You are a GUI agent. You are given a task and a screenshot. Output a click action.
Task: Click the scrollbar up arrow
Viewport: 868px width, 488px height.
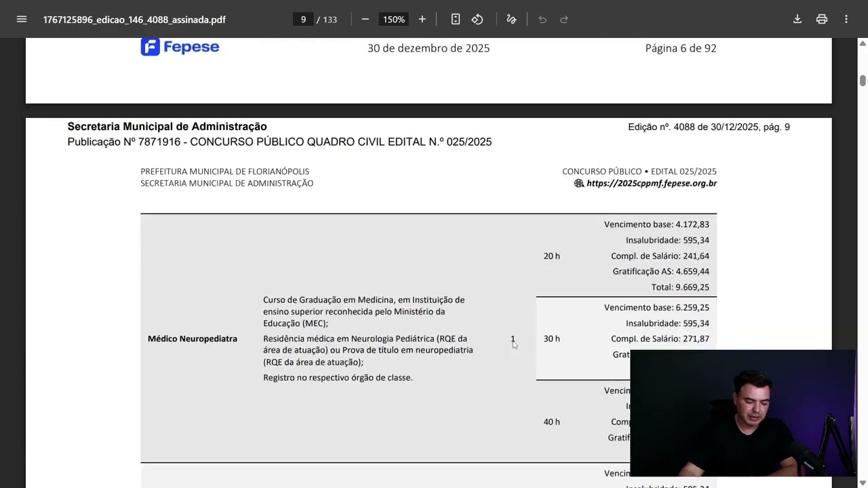863,43
